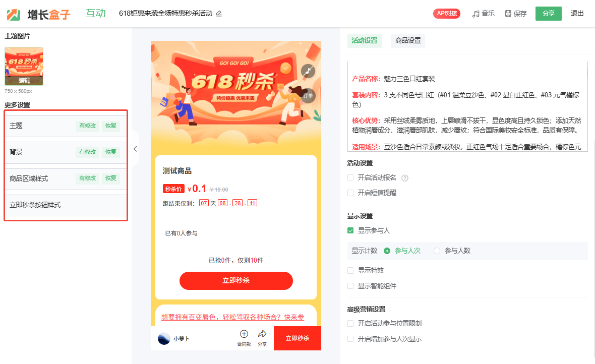Open the 订单 circle on preview banner
This screenshot has width=595, height=364.
pos(308,96)
